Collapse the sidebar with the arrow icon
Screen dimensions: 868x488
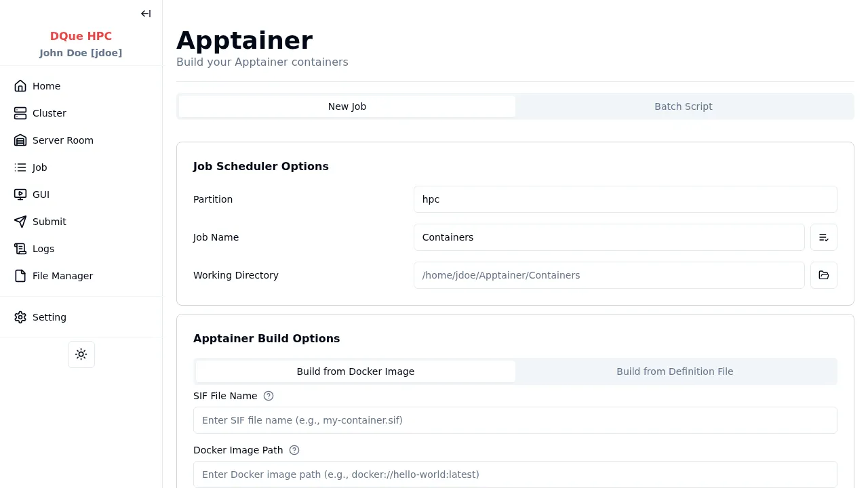pos(146,14)
